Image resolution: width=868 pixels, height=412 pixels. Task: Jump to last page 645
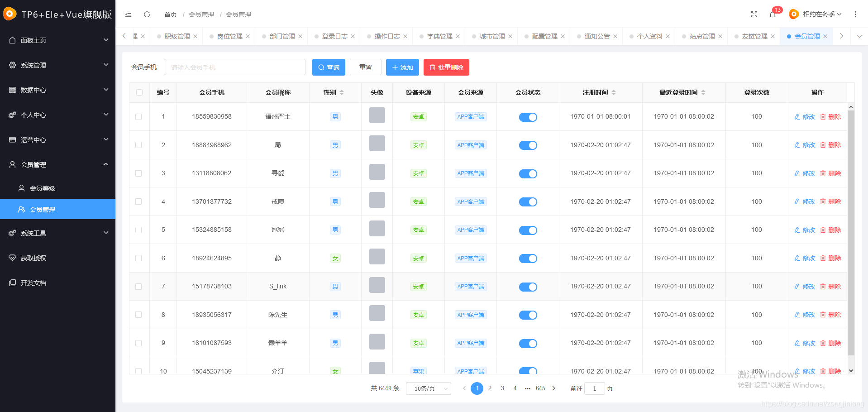(540, 388)
